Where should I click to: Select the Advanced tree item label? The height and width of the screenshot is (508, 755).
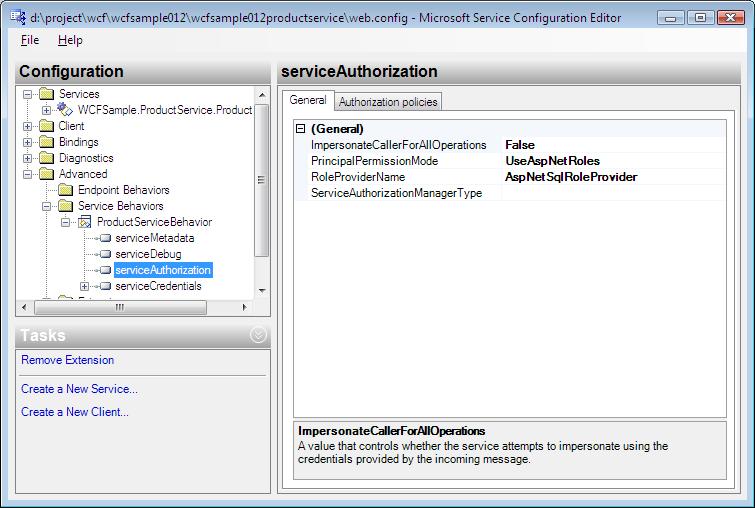pos(83,174)
